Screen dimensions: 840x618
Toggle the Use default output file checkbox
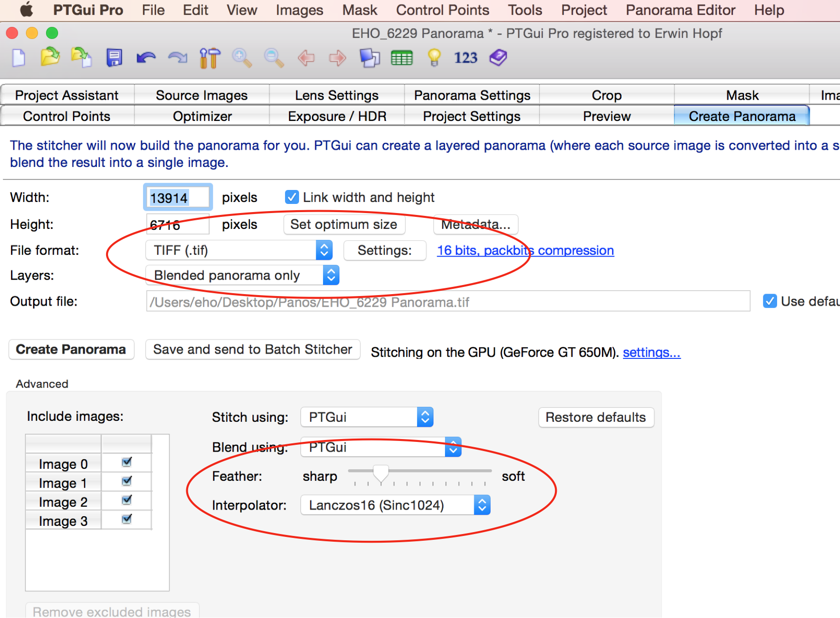770,301
